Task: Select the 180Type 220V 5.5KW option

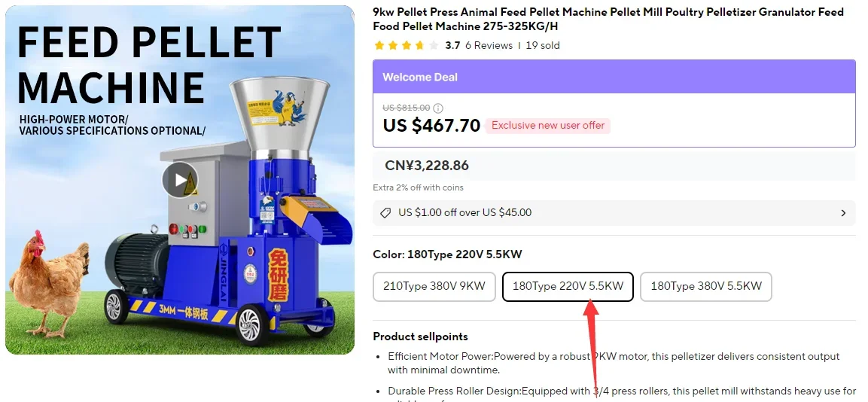Action: pyautogui.click(x=568, y=286)
